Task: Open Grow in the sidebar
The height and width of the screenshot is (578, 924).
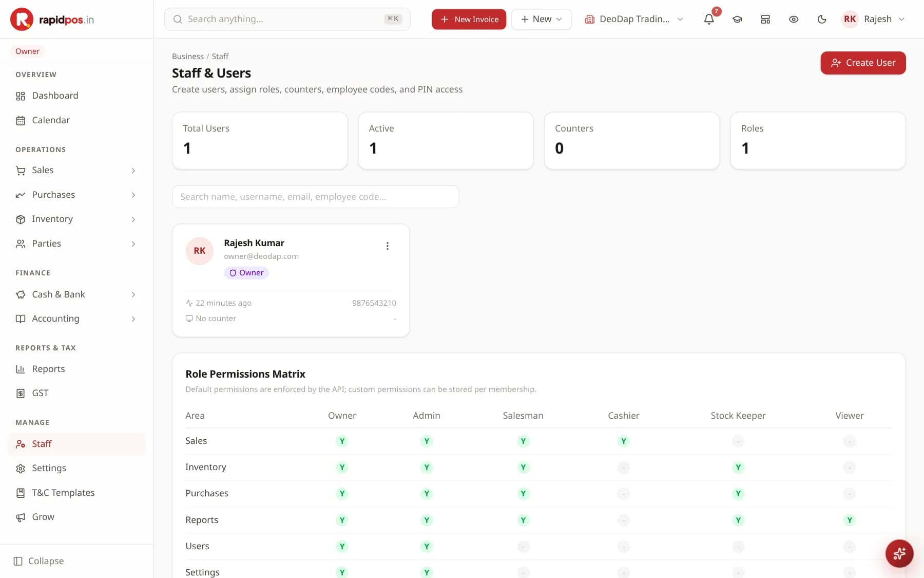Action: 77,517
